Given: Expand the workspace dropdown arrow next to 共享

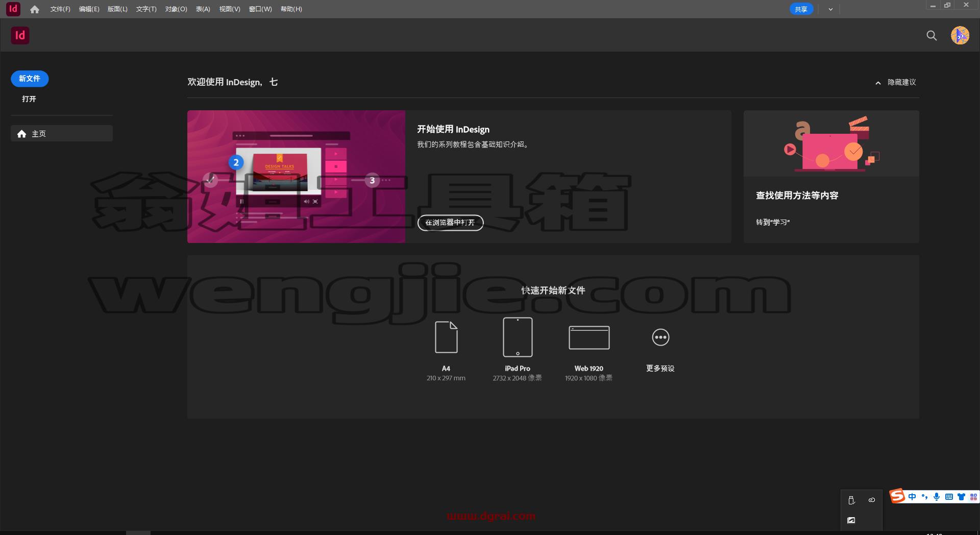Looking at the screenshot, I should coord(830,9).
